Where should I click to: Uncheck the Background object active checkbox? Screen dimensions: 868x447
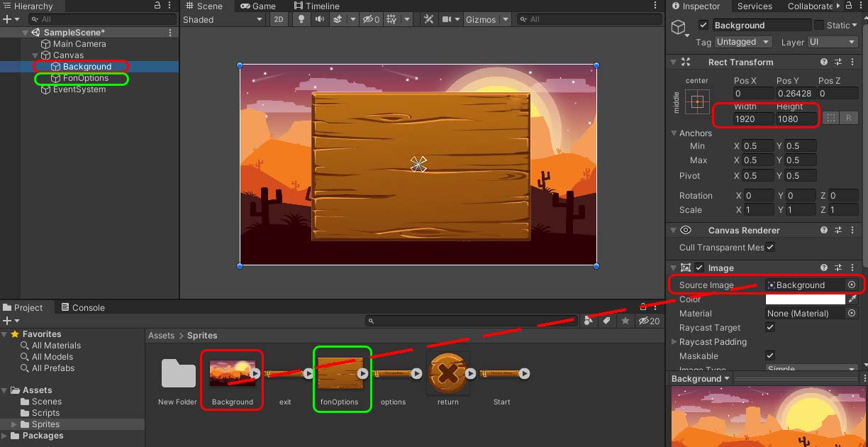pos(703,26)
